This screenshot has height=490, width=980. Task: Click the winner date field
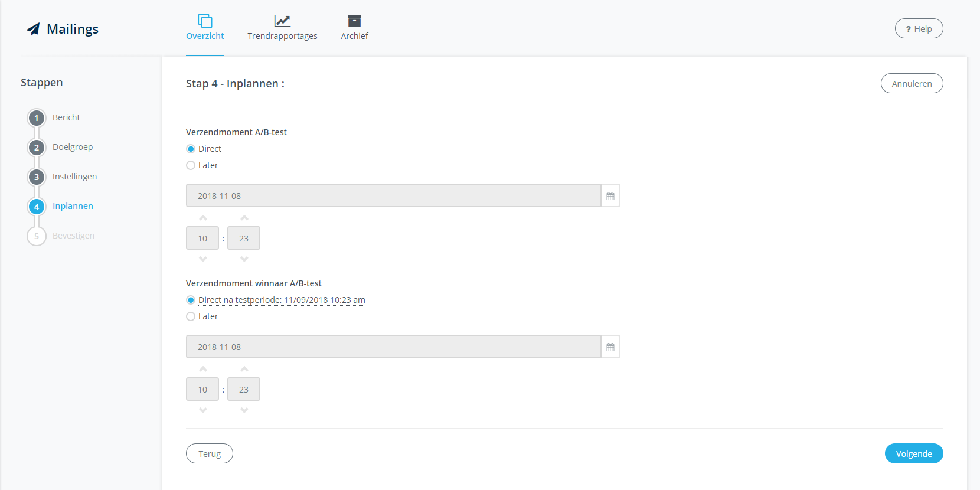(393, 347)
